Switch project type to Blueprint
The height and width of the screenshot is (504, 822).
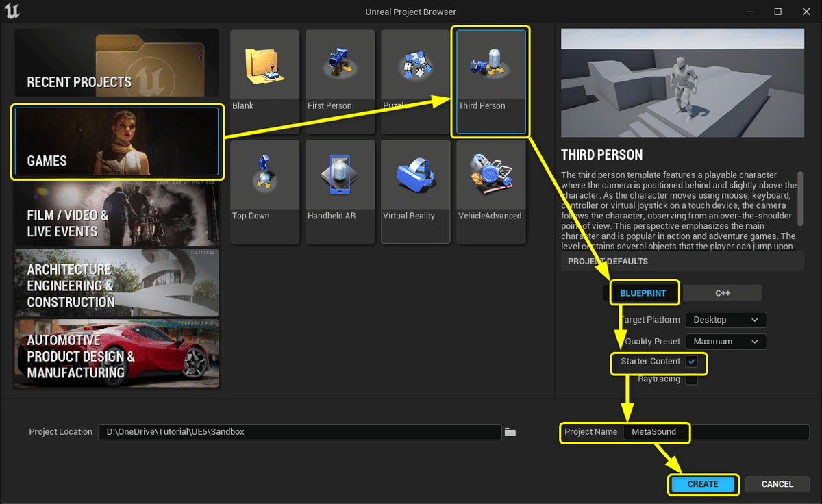(x=643, y=293)
